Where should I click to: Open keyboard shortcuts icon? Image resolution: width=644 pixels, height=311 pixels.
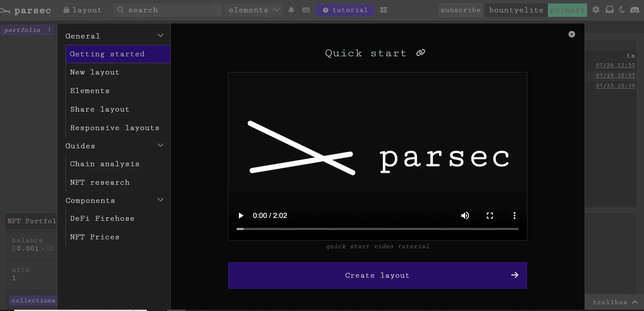pos(306,10)
